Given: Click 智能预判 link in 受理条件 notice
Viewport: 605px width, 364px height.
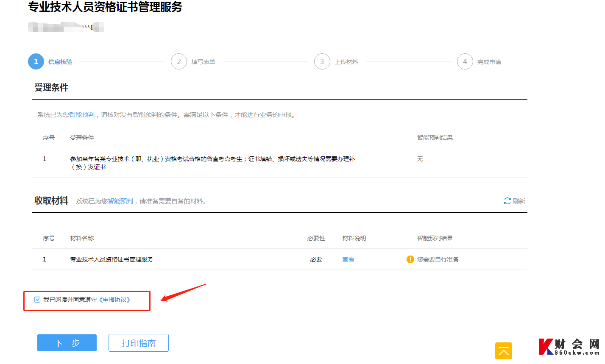Looking at the screenshot, I should click(x=82, y=115).
